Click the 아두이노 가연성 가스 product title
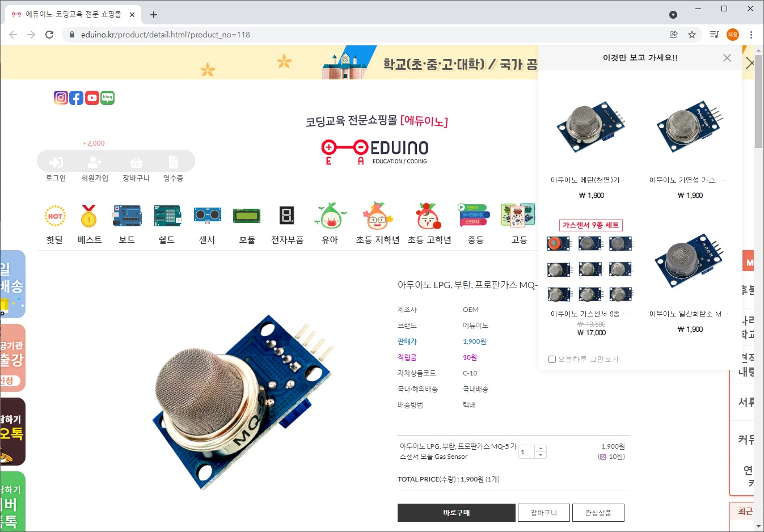This screenshot has width=764, height=532. (688, 180)
